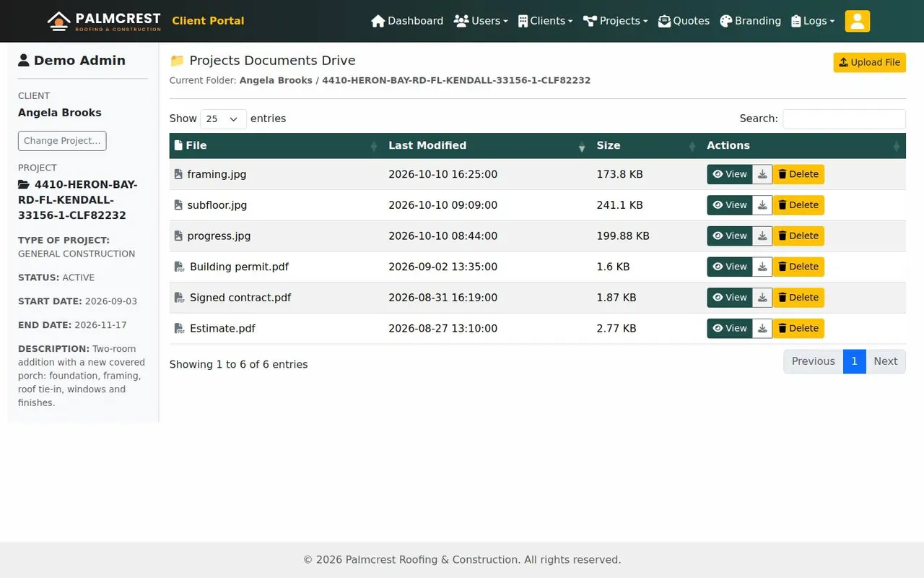
Task: Sort the table by Last Modified
Action: click(x=487, y=146)
